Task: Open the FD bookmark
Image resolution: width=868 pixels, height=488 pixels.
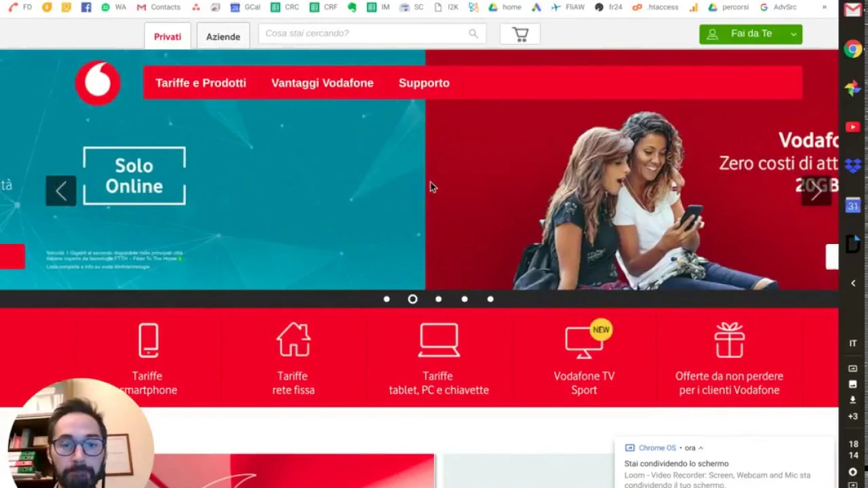Action: tap(20, 7)
